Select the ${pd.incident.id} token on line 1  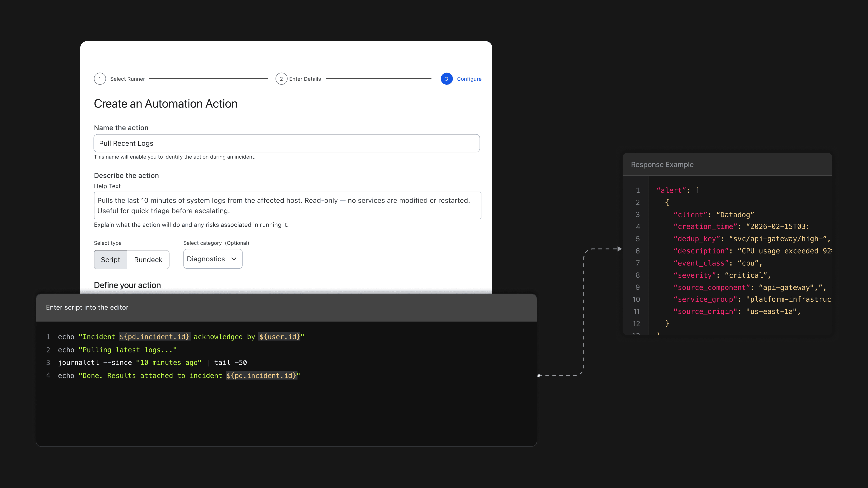tap(155, 336)
